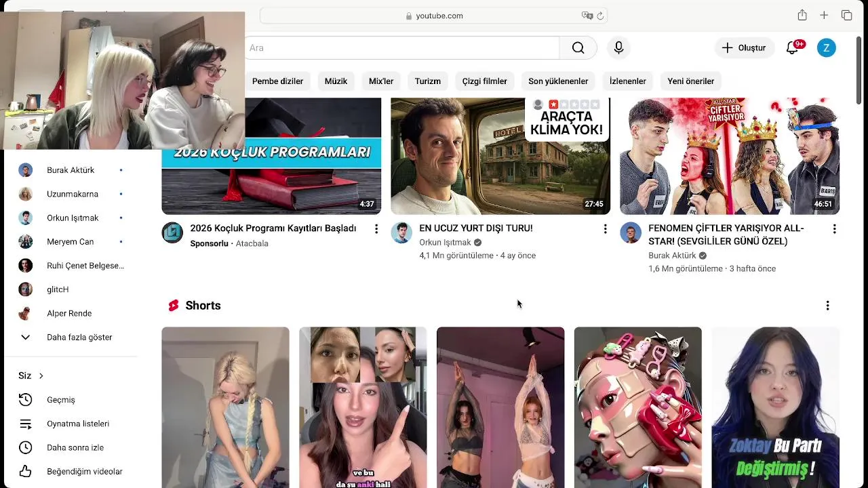Show Safari tab overview icon

(846, 15)
